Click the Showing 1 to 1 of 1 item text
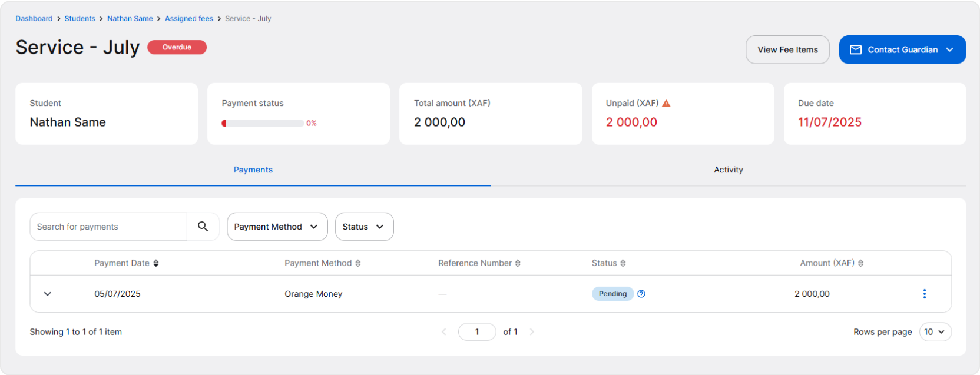The height and width of the screenshot is (375, 980). (76, 332)
